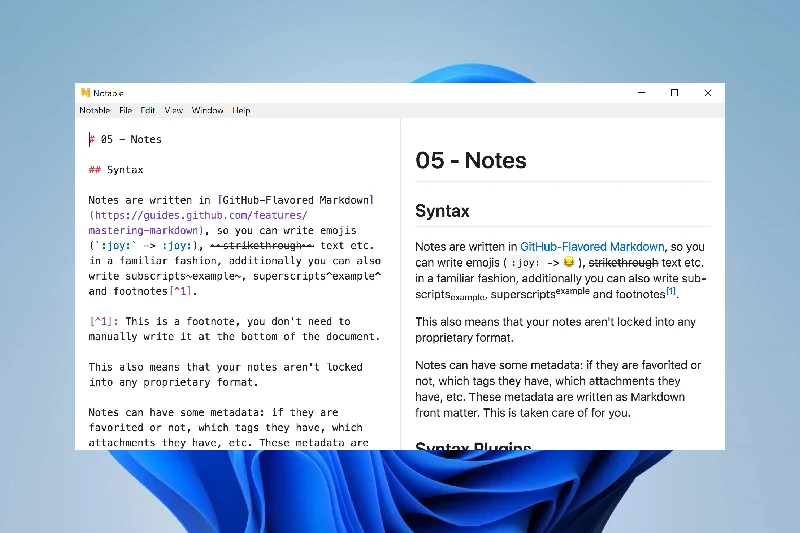Viewport: 800px width, 533px height.
Task: Close the Notable window
Action: click(708, 92)
